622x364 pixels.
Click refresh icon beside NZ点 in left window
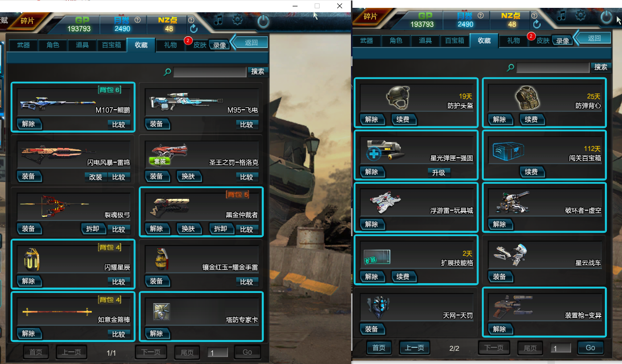pyautogui.click(x=194, y=28)
